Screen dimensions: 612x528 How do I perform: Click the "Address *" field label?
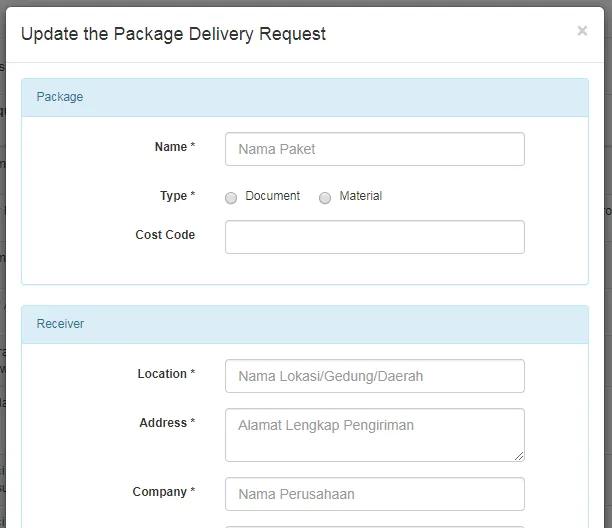pyautogui.click(x=167, y=423)
